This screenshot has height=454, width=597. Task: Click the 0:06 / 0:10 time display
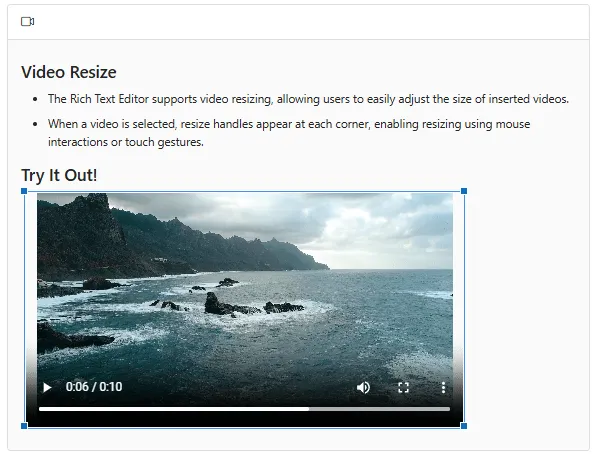[94, 387]
